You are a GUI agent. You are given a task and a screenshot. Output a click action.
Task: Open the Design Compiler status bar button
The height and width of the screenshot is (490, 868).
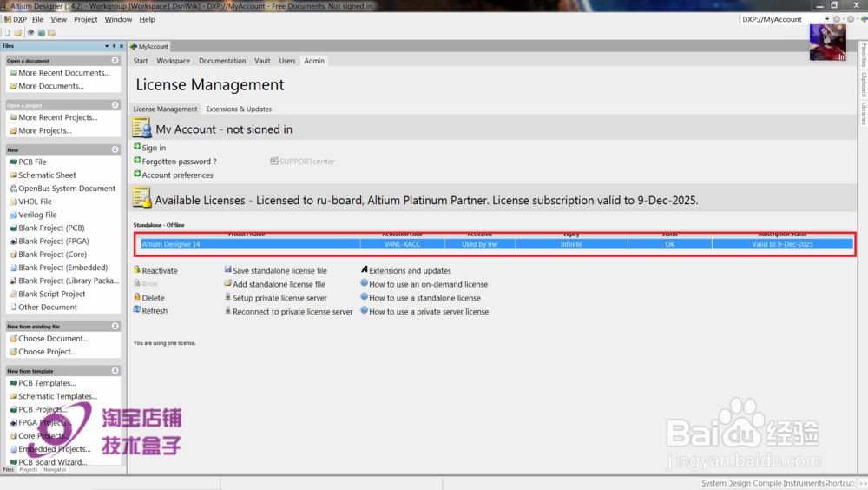pyautogui.click(x=755, y=483)
